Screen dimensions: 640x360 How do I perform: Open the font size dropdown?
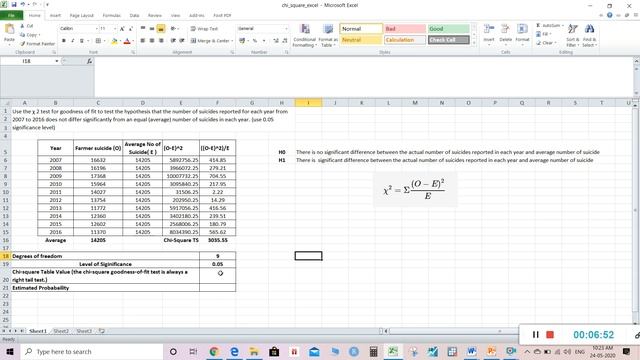coord(115,29)
